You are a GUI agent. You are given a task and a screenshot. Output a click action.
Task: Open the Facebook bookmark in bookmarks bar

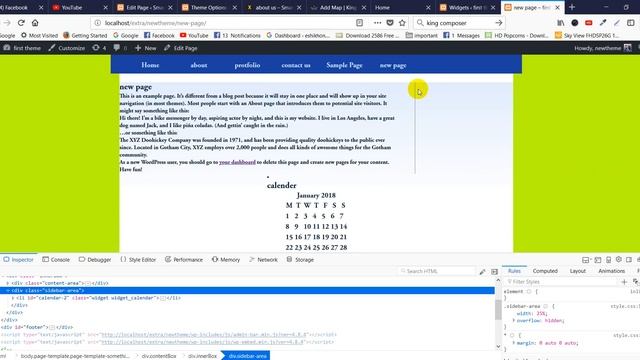(159, 36)
